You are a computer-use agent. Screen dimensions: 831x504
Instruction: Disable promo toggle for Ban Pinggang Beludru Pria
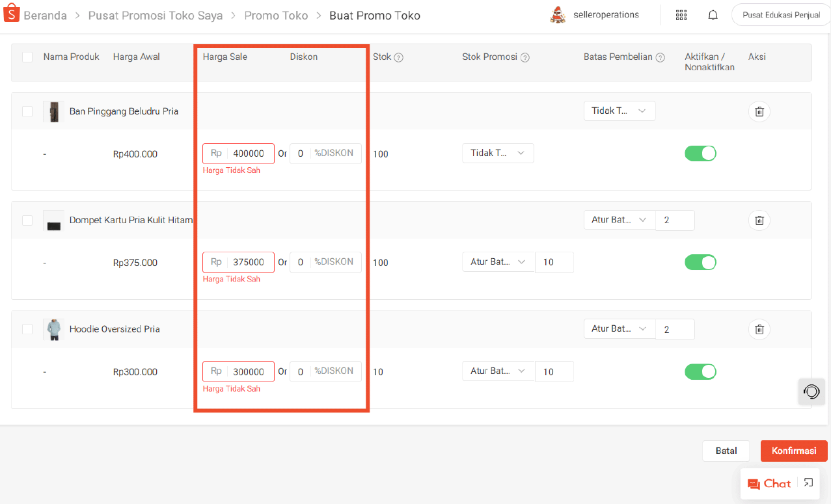pyautogui.click(x=700, y=153)
